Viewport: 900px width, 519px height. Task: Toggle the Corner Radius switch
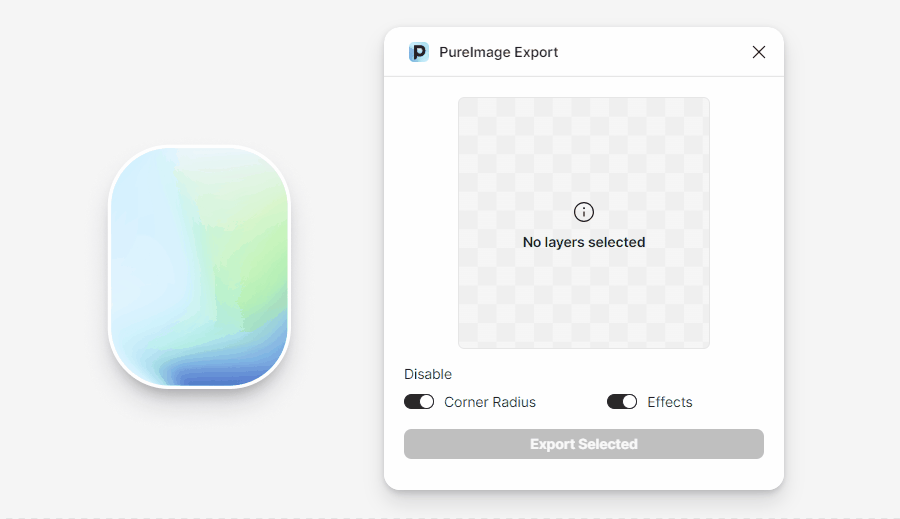click(x=419, y=402)
